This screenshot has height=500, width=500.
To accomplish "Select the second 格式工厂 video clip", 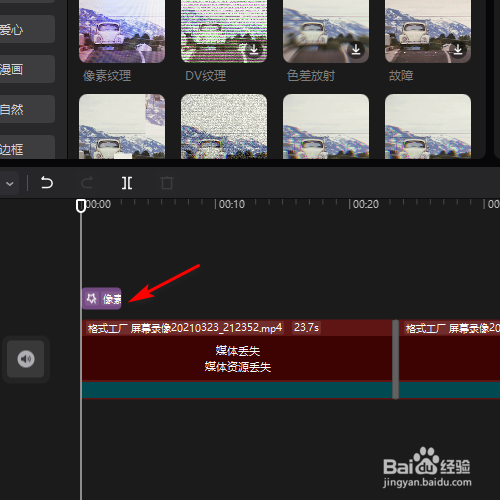I will [x=449, y=359].
